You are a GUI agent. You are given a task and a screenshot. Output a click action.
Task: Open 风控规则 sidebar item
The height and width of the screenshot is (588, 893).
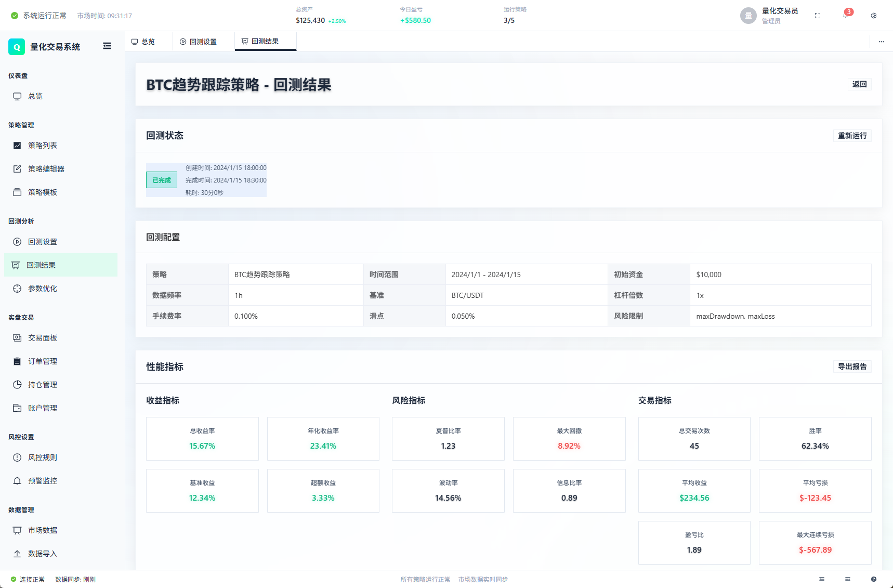(x=61, y=458)
